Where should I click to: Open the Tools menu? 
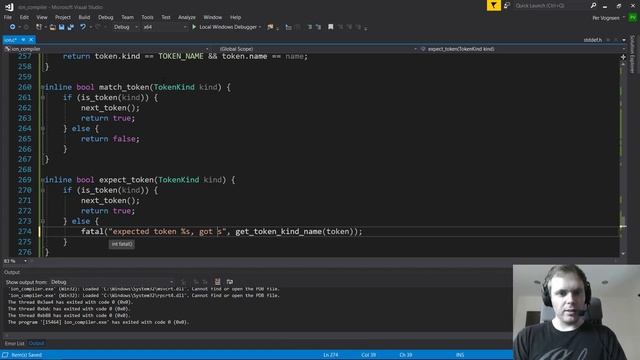click(x=147, y=17)
